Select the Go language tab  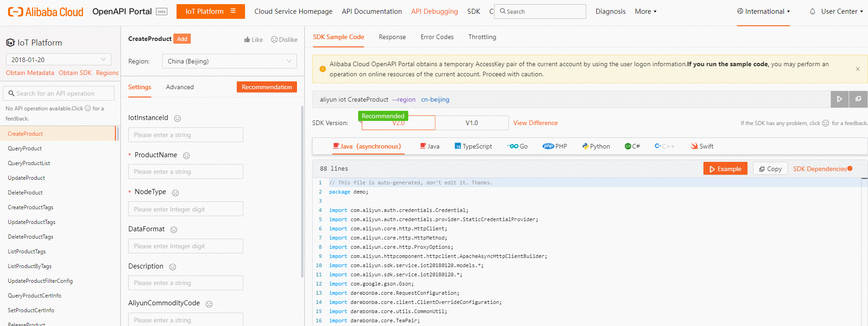pyautogui.click(x=517, y=146)
